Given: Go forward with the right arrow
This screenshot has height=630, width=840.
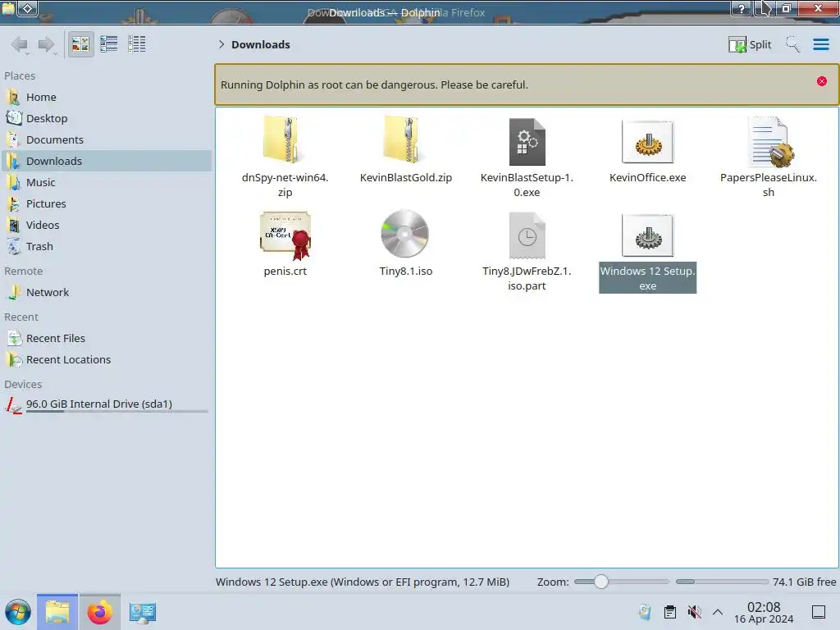Looking at the screenshot, I should click(x=47, y=44).
